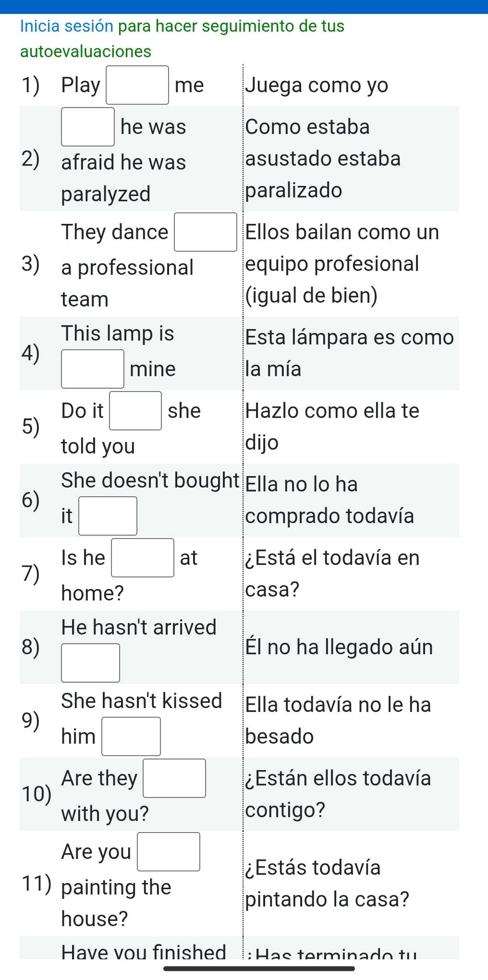Click the translation '¿Están ellos todavía contigo?'
The width and height of the screenshot is (488, 980).
(338, 794)
